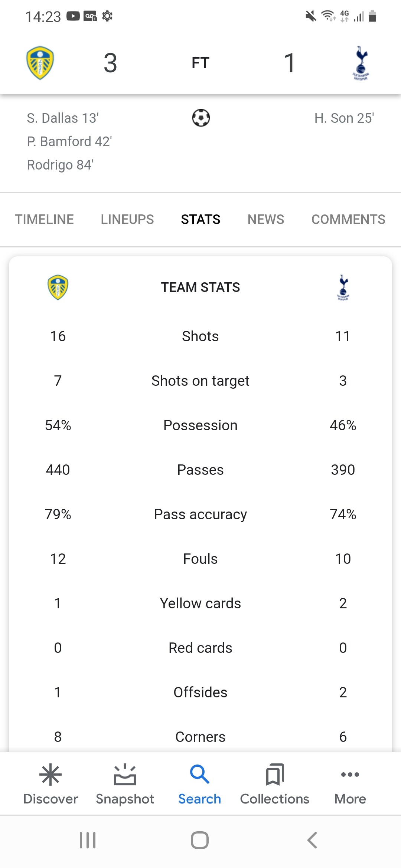Tap scorer H. Son 25'

click(x=344, y=118)
